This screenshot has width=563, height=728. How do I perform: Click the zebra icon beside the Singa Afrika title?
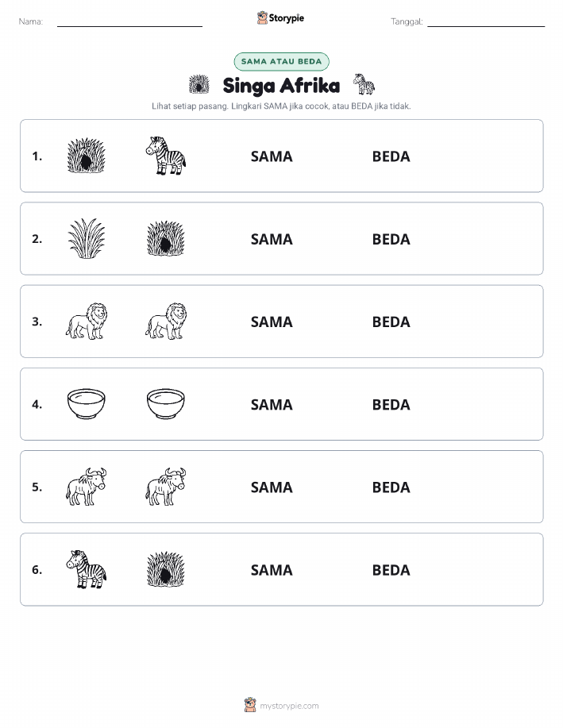pyautogui.click(x=364, y=84)
